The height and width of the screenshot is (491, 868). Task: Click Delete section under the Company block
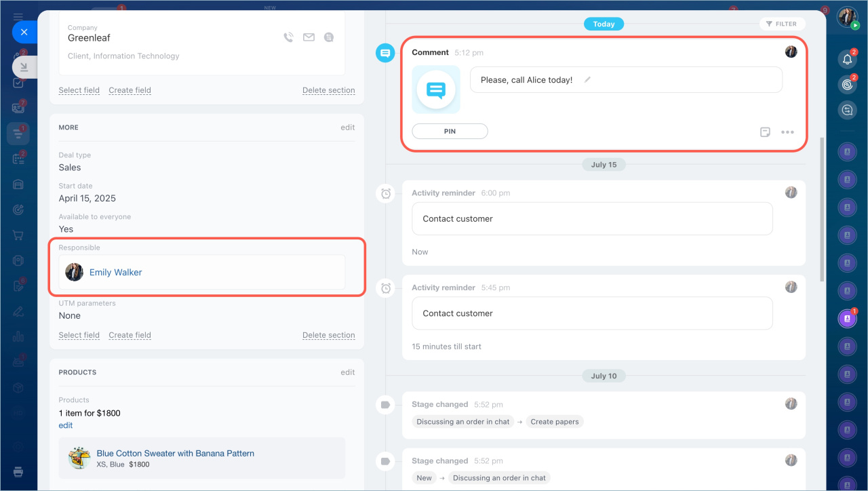click(328, 90)
